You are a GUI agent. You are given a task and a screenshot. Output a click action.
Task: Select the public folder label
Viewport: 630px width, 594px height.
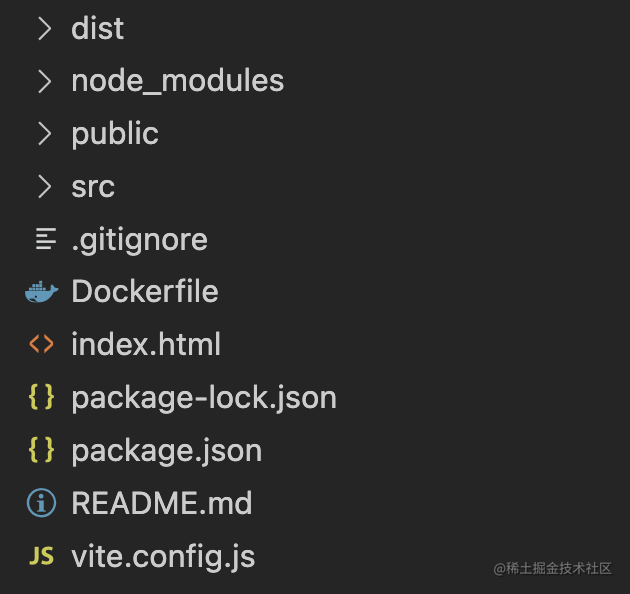point(115,134)
